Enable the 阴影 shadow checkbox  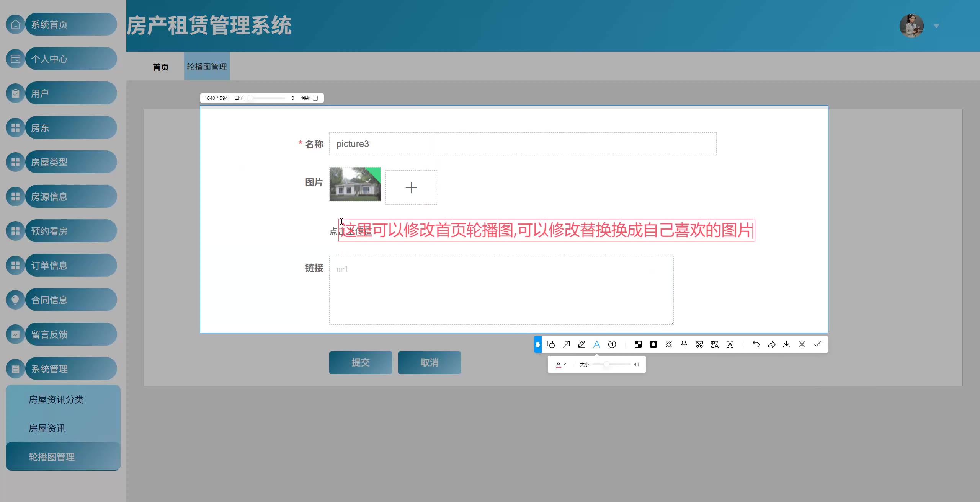315,98
